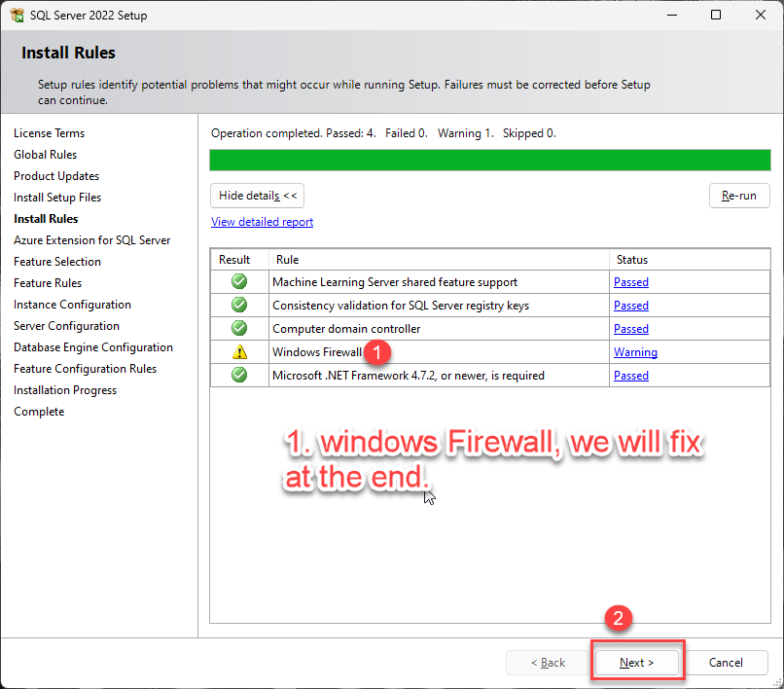This screenshot has width=784, height=689.
Task: Collapse the list with Hide details button
Action: (x=258, y=196)
